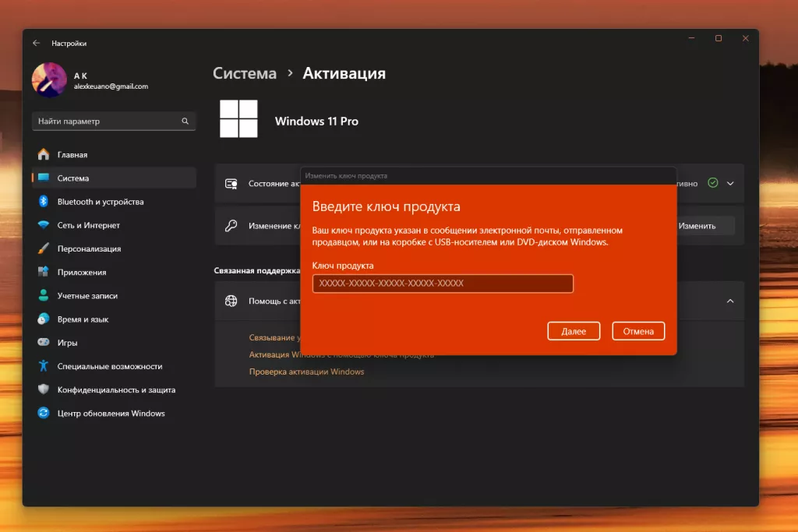Select the Персонализация brush icon

(x=44, y=248)
